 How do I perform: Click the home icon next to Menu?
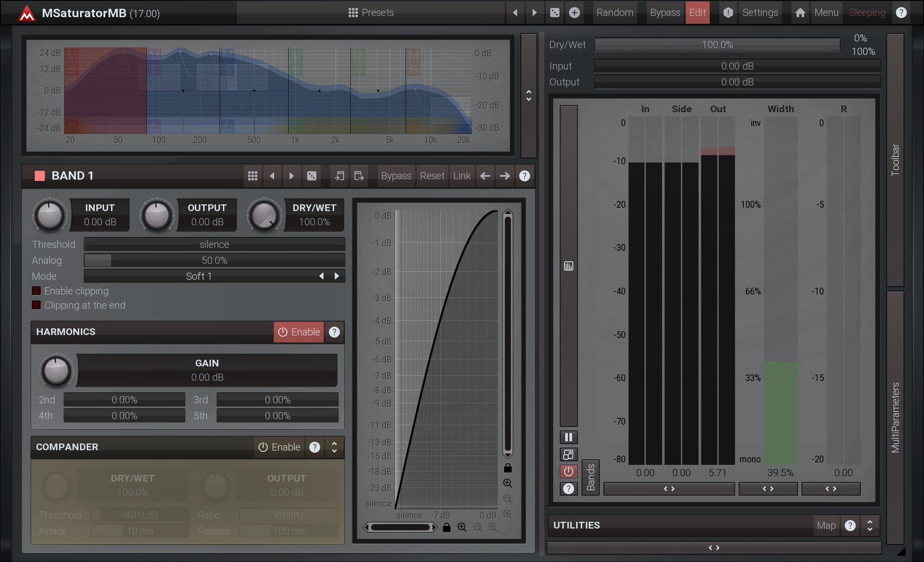pyautogui.click(x=800, y=13)
